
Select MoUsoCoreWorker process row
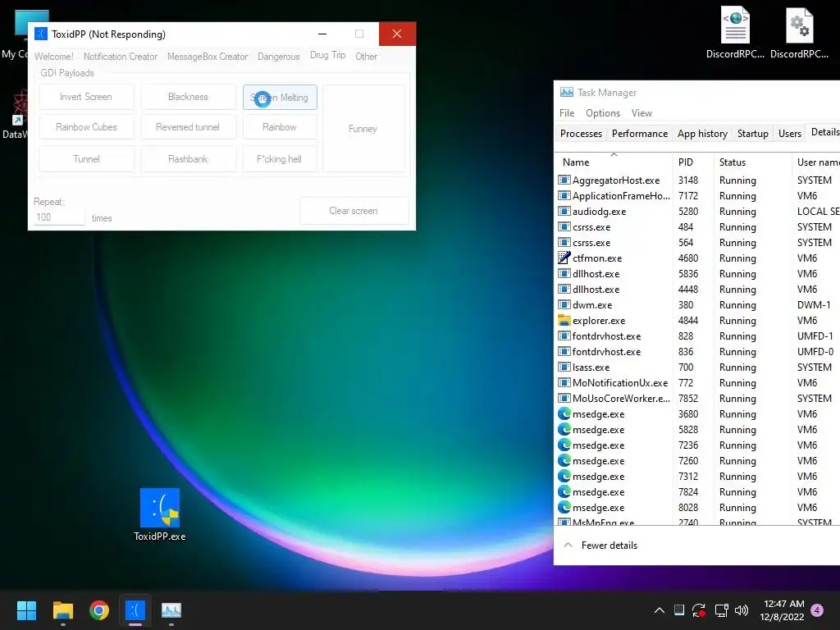697,398
